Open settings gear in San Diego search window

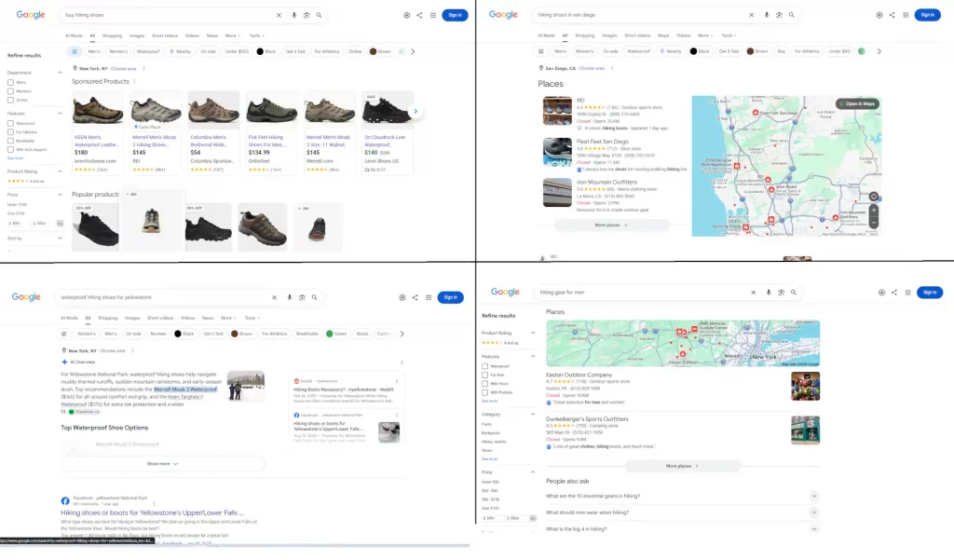[879, 15]
